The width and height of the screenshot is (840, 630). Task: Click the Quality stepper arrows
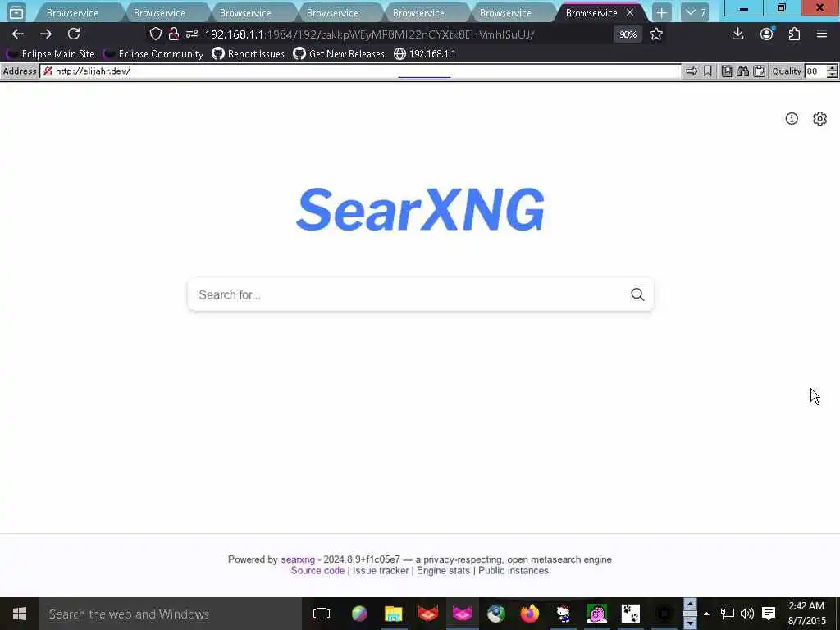click(x=832, y=71)
